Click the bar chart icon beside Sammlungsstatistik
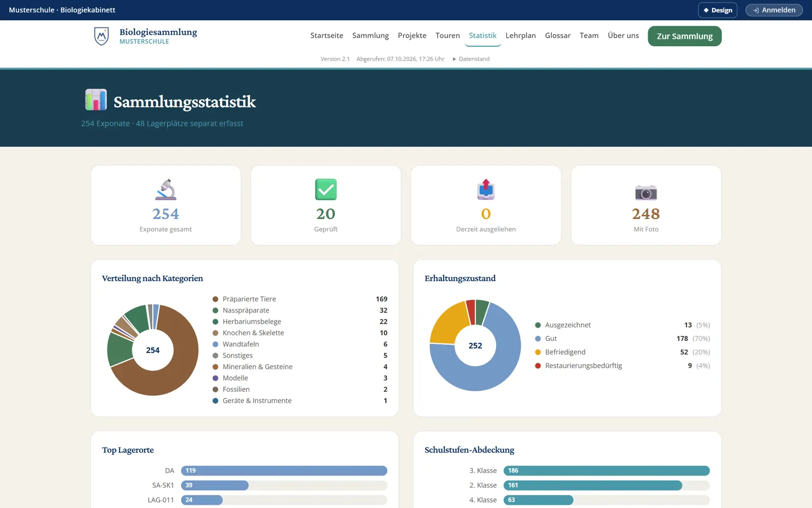 pos(96,100)
